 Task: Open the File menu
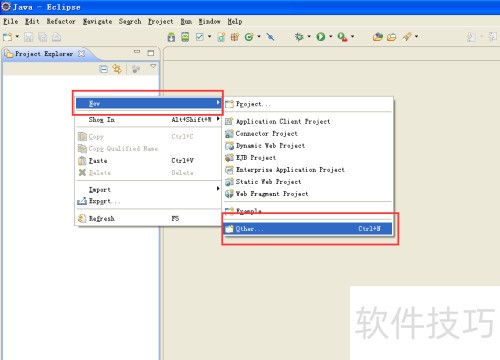click(11, 21)
